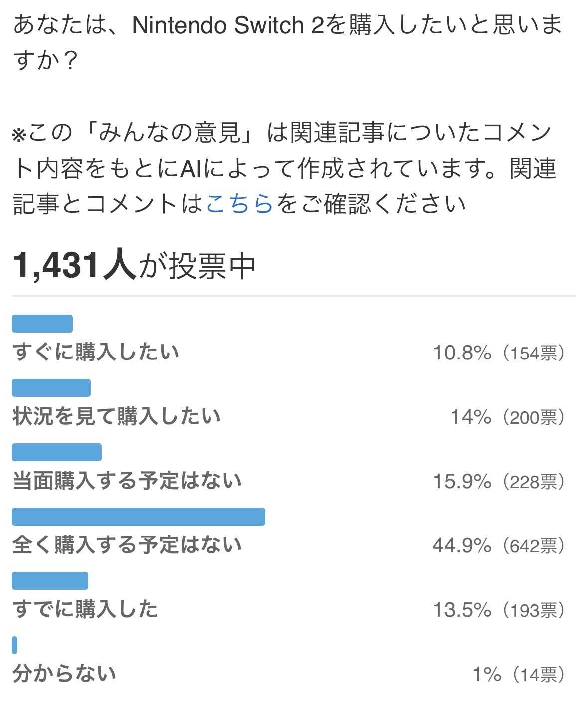Image resolution: width=588 pixels, height=715 pixels.
Task: Click the 10.8%（154票）result text
Action: (499, 353)
